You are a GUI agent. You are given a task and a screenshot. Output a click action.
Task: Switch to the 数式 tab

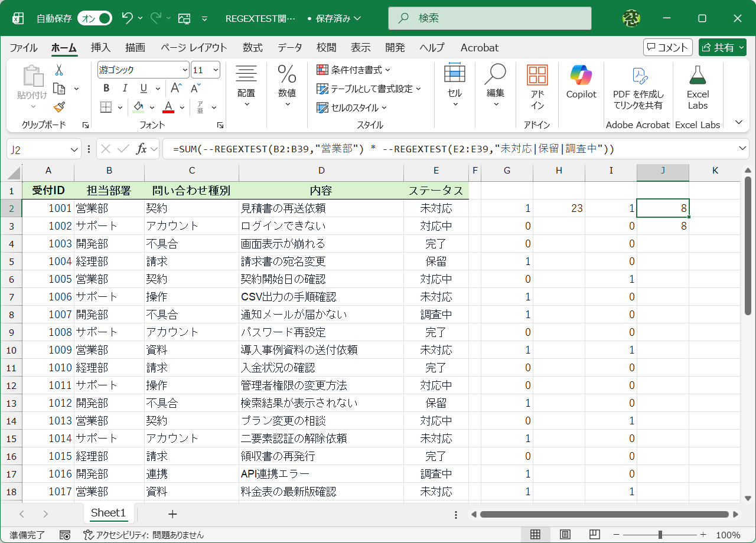point(253,48)
